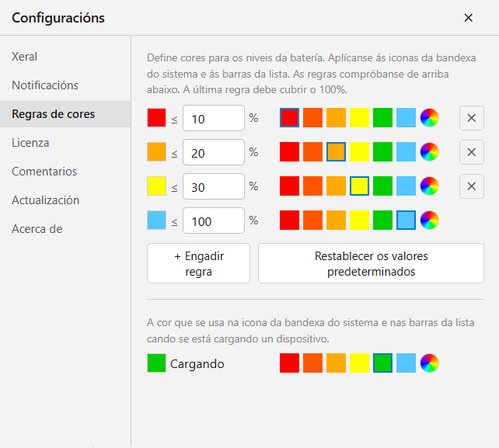Open custom color wheel for 20% rule
This screenshot has height=448, width=499.
429,152
